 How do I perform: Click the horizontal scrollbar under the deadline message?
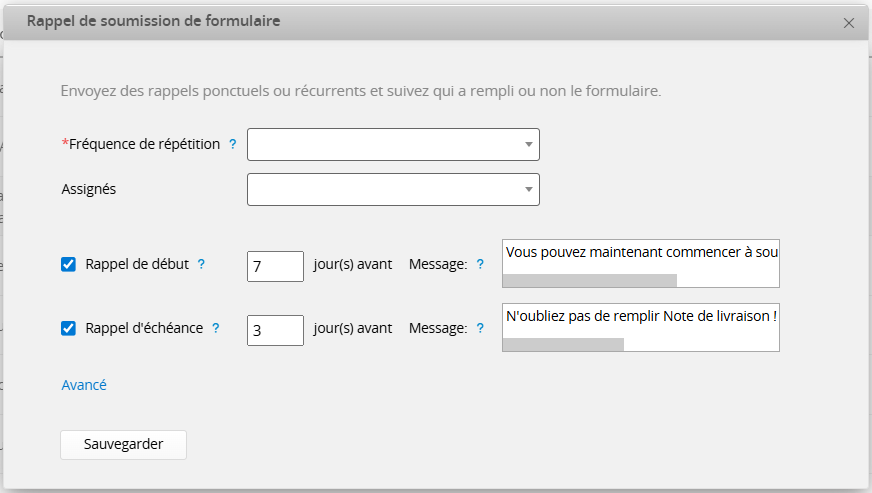point(563,345)
